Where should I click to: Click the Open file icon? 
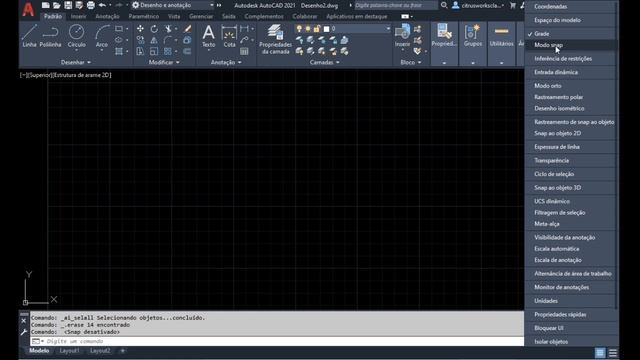coord(57,5)
